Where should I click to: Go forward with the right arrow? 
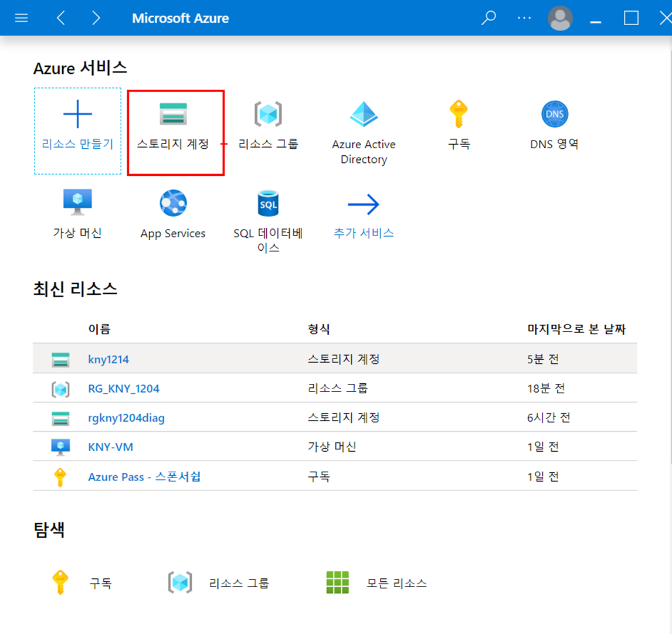(96, 18)
